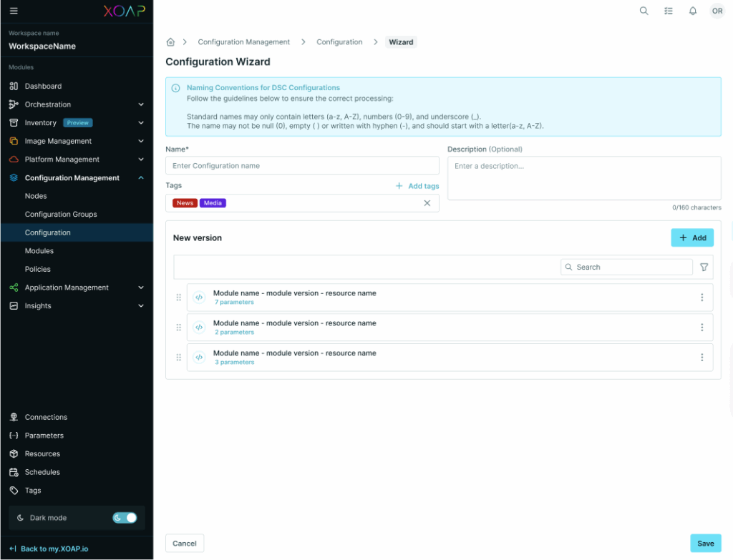Click the Add tags link
This screenshot has height=560, width=733.
[x=417, y=185]
